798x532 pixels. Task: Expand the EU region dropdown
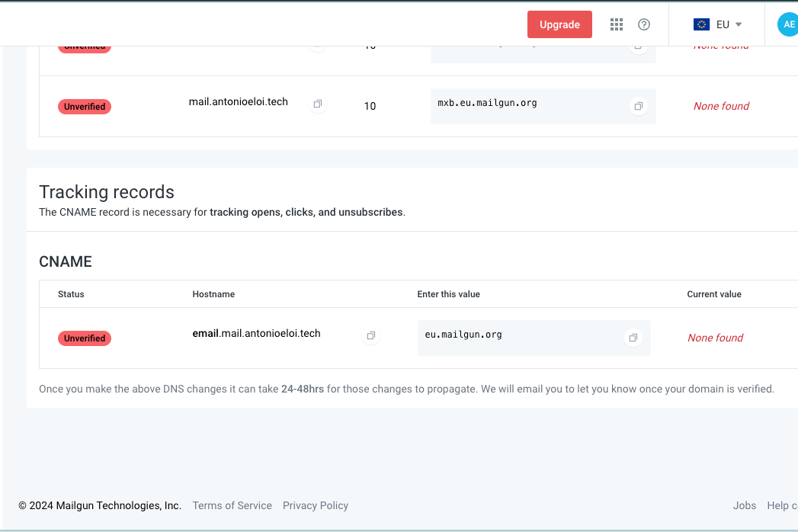(x=717, y=24)
